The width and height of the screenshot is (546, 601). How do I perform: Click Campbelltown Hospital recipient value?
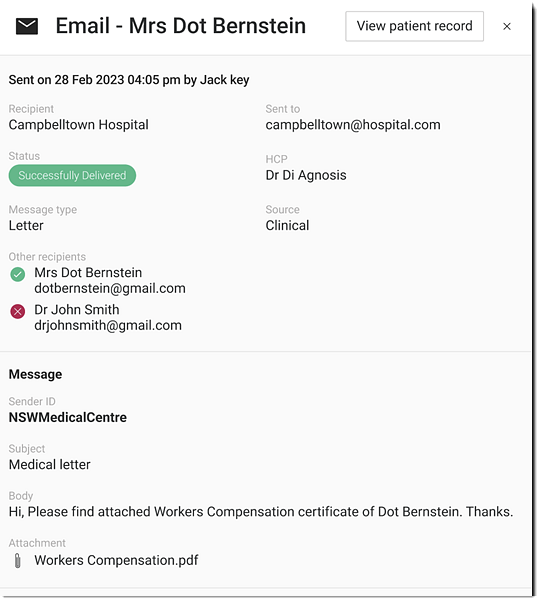click(79, 125)
